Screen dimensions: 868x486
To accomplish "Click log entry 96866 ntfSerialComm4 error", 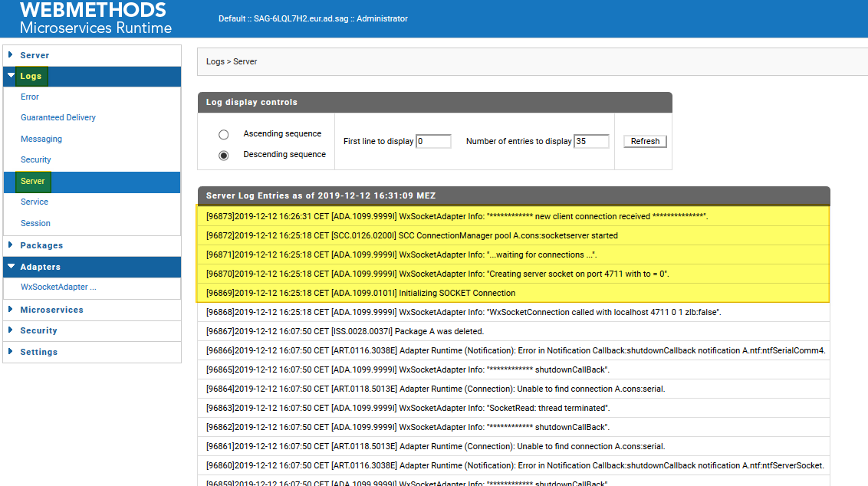I will point(513,350).
